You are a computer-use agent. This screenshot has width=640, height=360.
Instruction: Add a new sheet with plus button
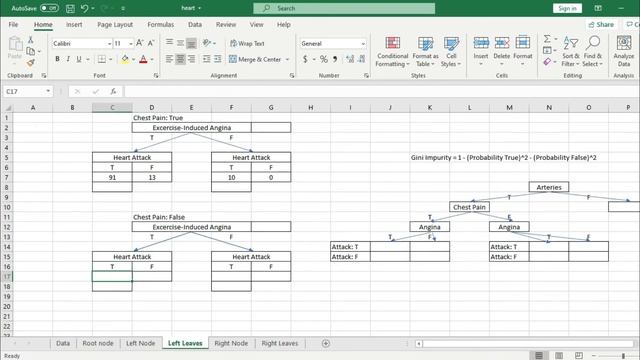pos(325,343)
